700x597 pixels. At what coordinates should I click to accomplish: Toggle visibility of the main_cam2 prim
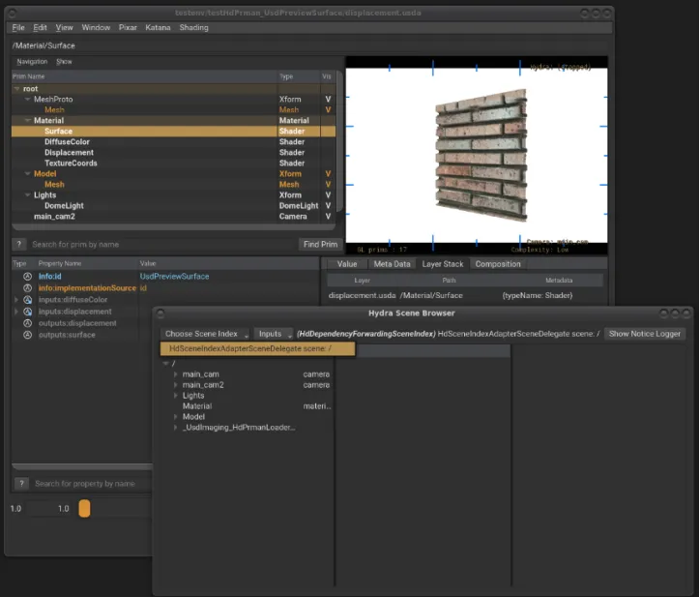click(328, 217)
